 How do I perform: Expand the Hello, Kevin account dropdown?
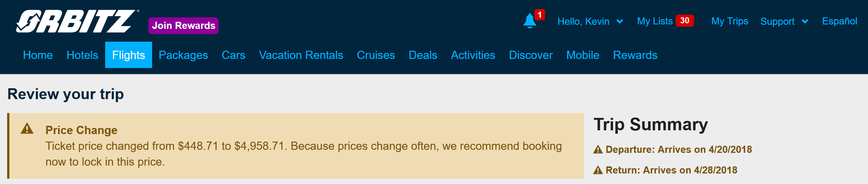click(590, 21)
